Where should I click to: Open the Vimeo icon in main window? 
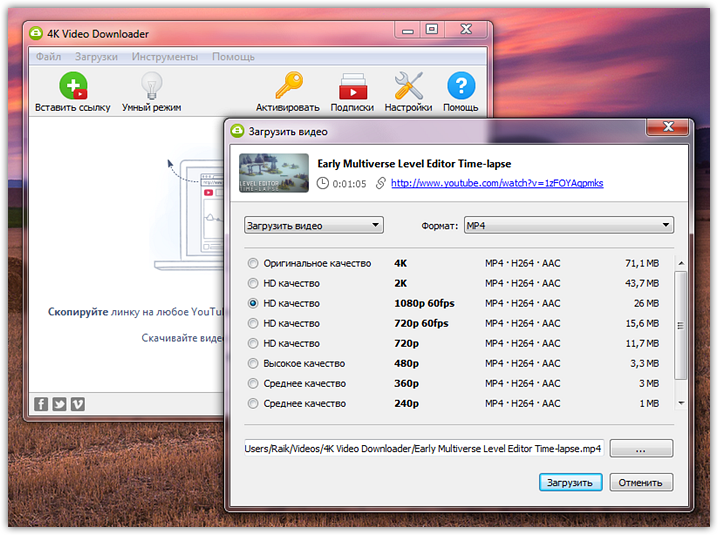pyautogui.click(x=77, y=404)
